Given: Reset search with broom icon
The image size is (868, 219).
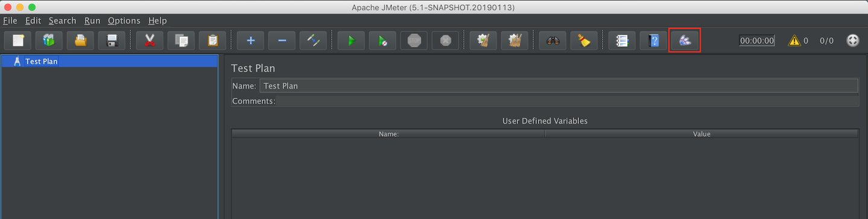Looking at the screenshot, I should (584, 40).
